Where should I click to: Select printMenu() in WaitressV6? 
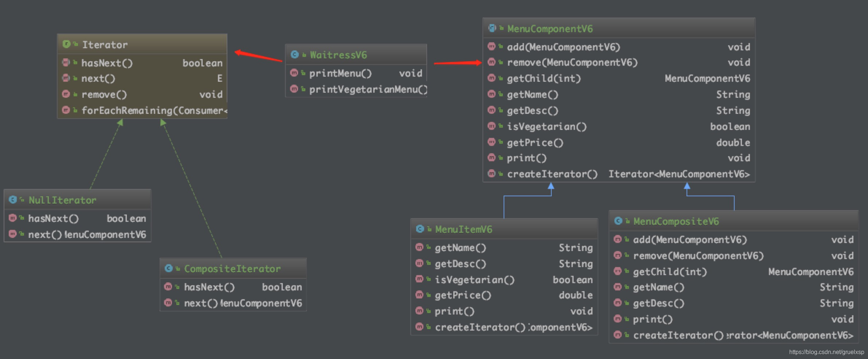tap(340, 73)
